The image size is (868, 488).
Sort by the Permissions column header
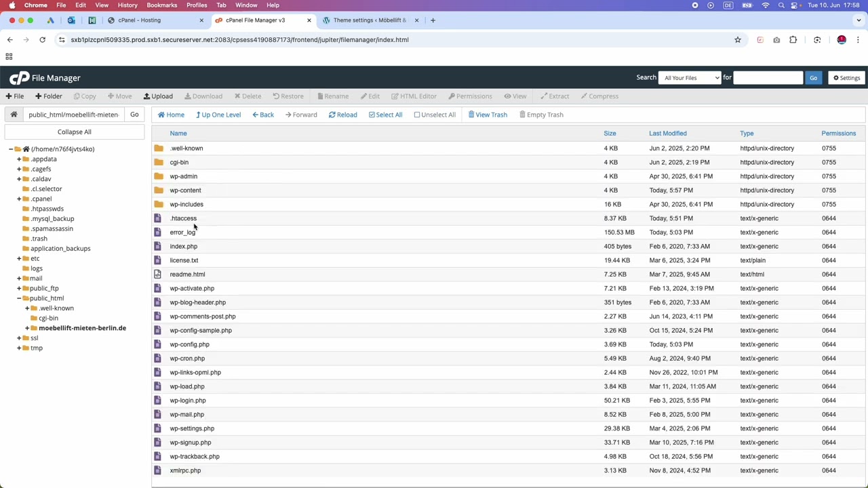[839, 134]
